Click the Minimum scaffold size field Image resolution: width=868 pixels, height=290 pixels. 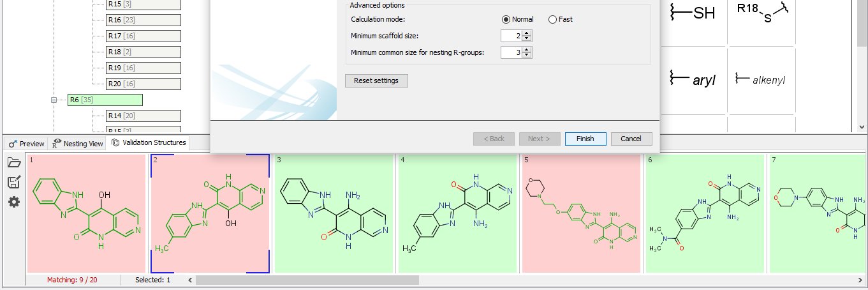pyautogui.click(x=511, y=36)
